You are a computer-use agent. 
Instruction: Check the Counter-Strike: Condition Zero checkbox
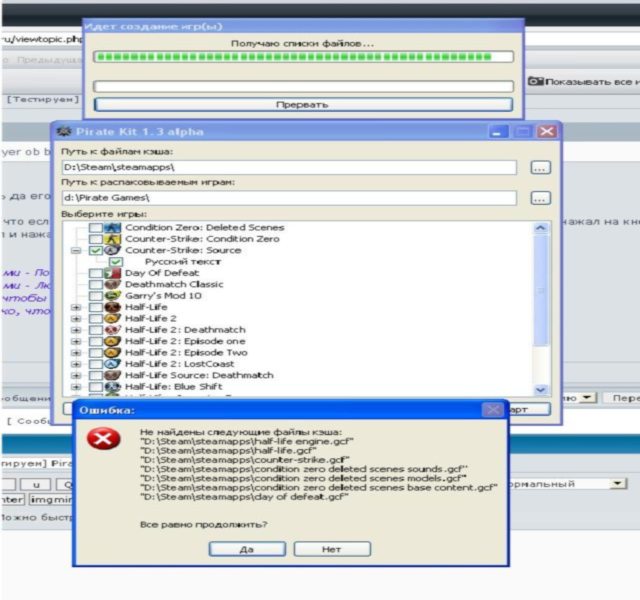(96, 239)
